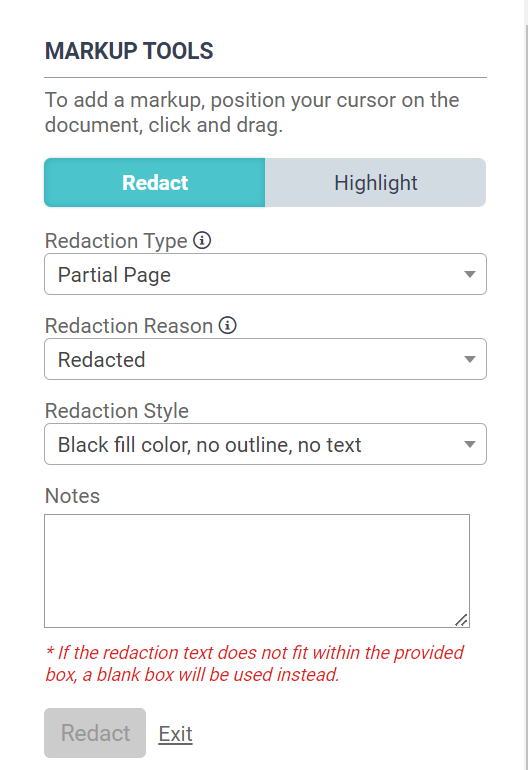The height and width of the screenshot is (770, 528).
Task: Click the markup instruction text paragraph
Action: pos(252,112)
